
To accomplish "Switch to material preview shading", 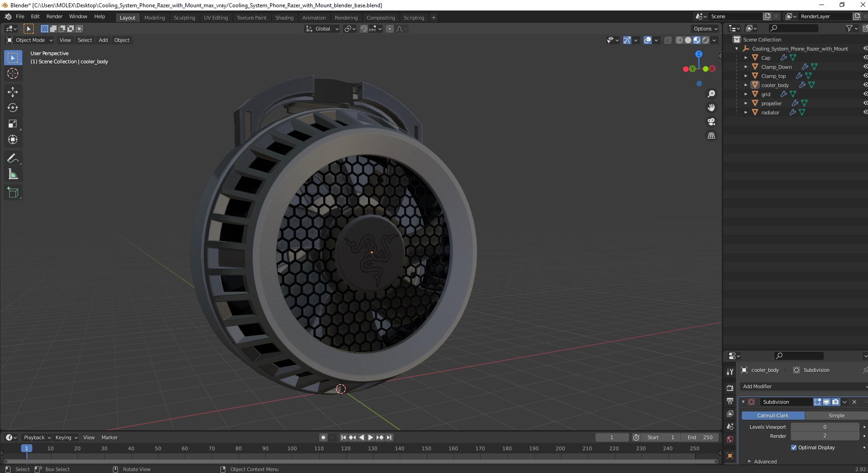I will tap(697, 40).
